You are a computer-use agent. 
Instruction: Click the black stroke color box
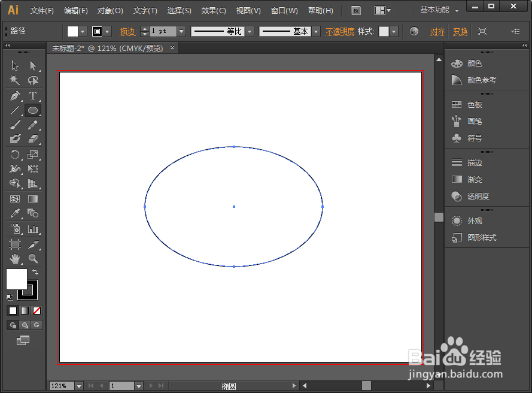click(x=32, y=295)
